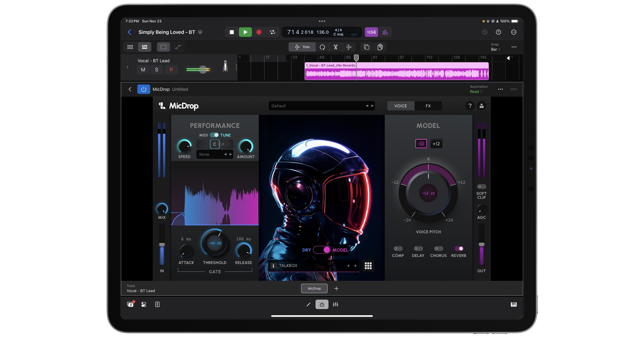Viewport: 644px width, 337px height.
Task: Show the on-screen keyboard icon at bottom right
Action: coord(514,304)
